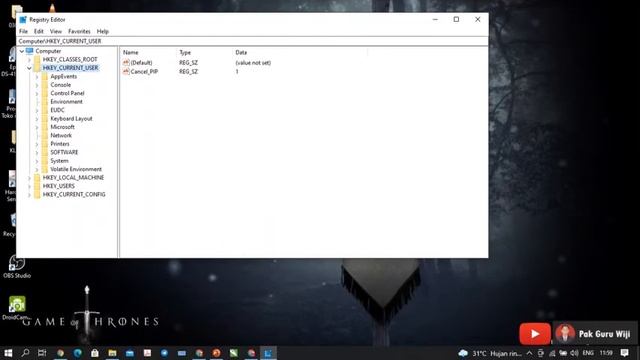Image resolution: width=640 pixels, height=360 pixels.
Task: Expand the Printers key
Action: click(x=37, y=144)
